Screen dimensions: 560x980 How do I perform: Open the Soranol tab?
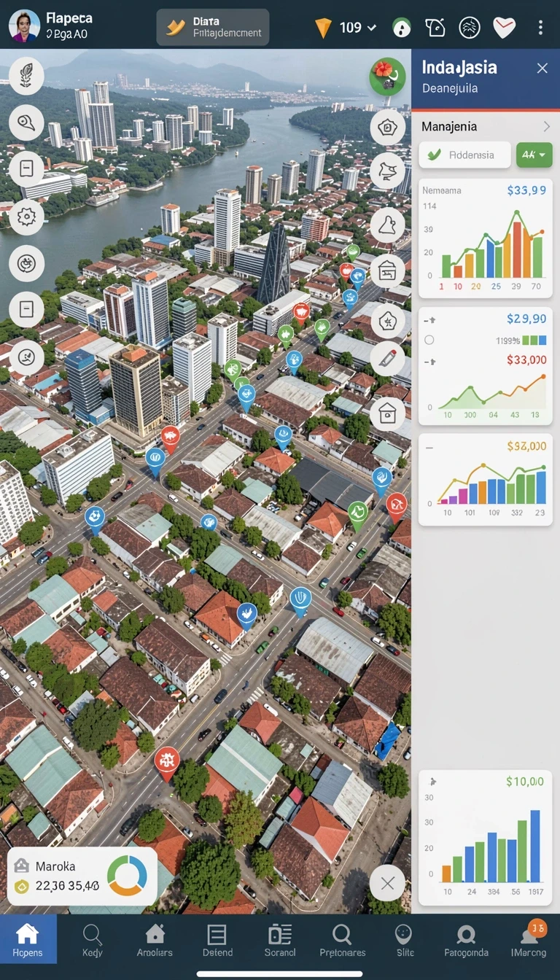(280, 939)
